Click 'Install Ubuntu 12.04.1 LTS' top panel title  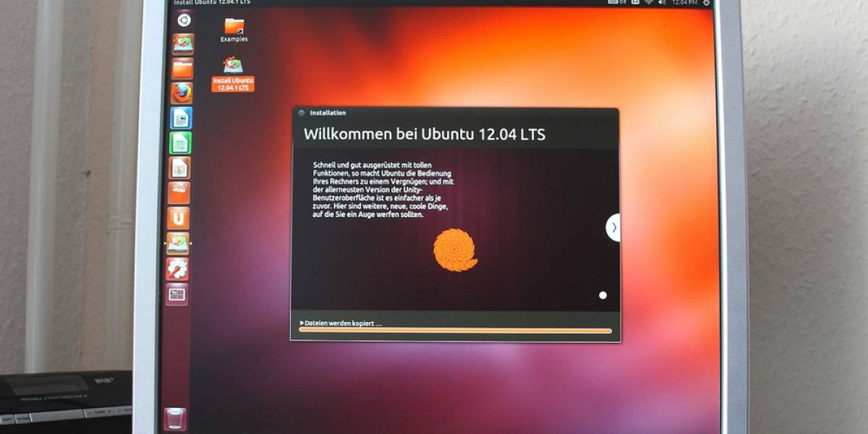(x=212, y=3)
